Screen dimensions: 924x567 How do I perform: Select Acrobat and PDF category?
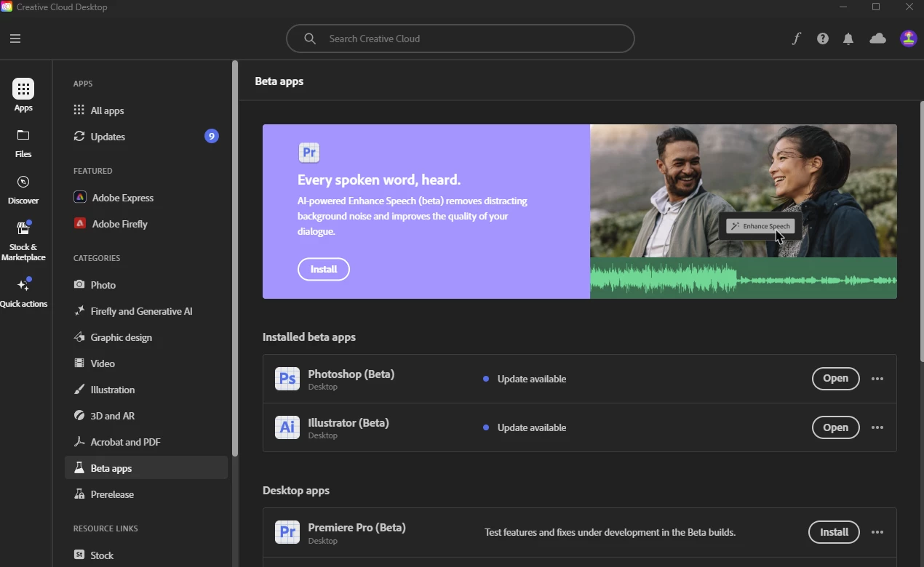tap(146, 442)
